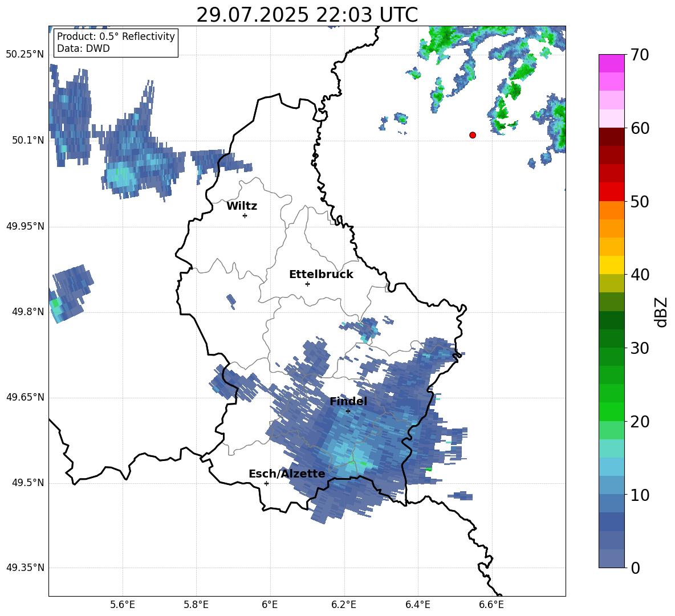The image size is (675, 616).
Task: Click the 6.6°E longitude label
Action: tap(491, 605)
